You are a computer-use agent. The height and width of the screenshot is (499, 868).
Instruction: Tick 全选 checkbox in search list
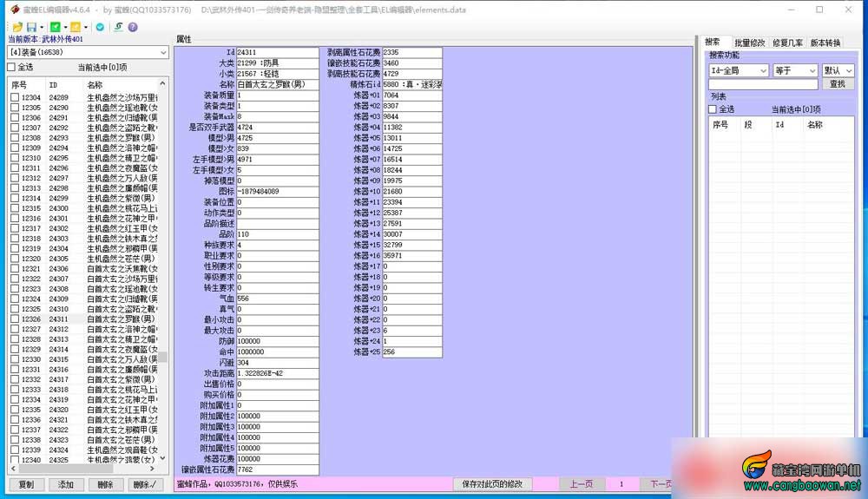713,109
